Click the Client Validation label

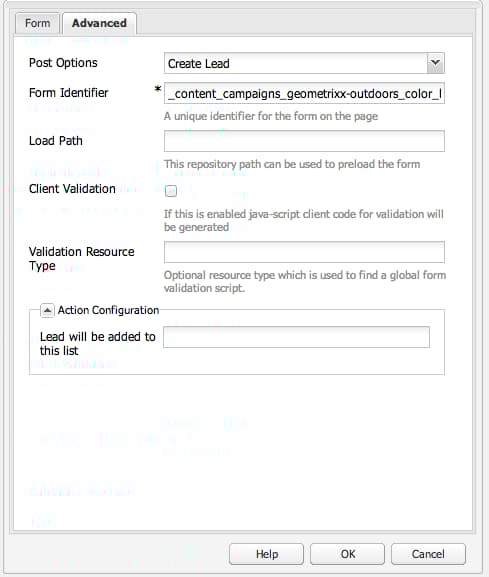[x=72, y=189]
